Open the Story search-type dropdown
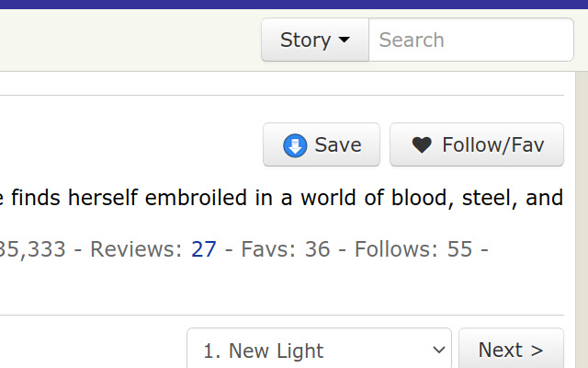The image size is (588, 368). point(315,40)
